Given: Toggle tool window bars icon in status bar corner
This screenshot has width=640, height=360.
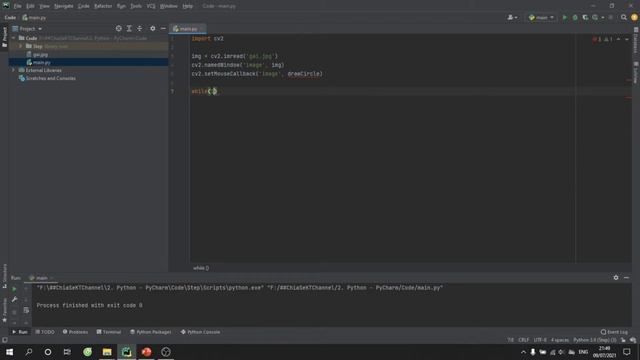Looking at the screenshot, I should (x=4, y=340).
